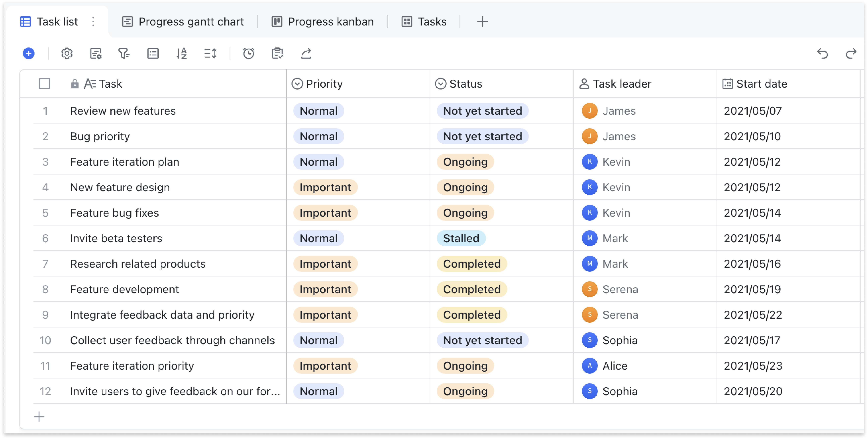Click the sort A-Z toolbar icon
The width and height of the screenshot is (868, 439).
pyautogui.click(x=182, y=53)
